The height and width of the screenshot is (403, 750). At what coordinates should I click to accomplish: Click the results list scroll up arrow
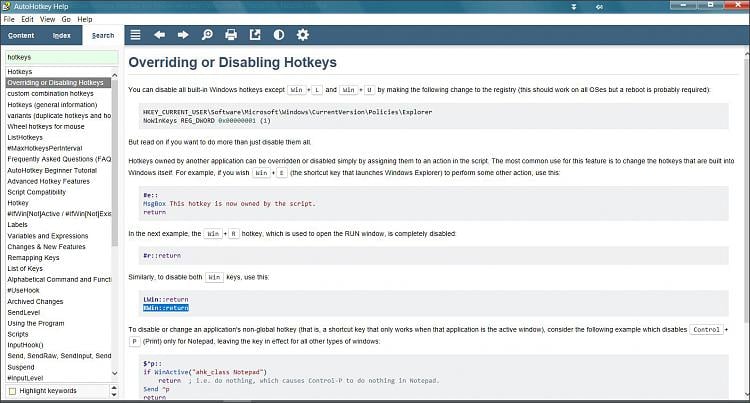(114, 75)
